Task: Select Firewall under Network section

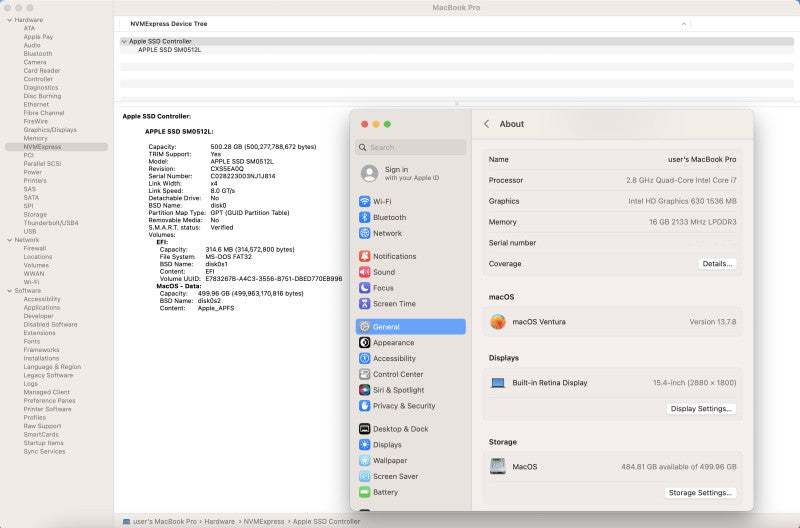Action: (x=35, y=248)
